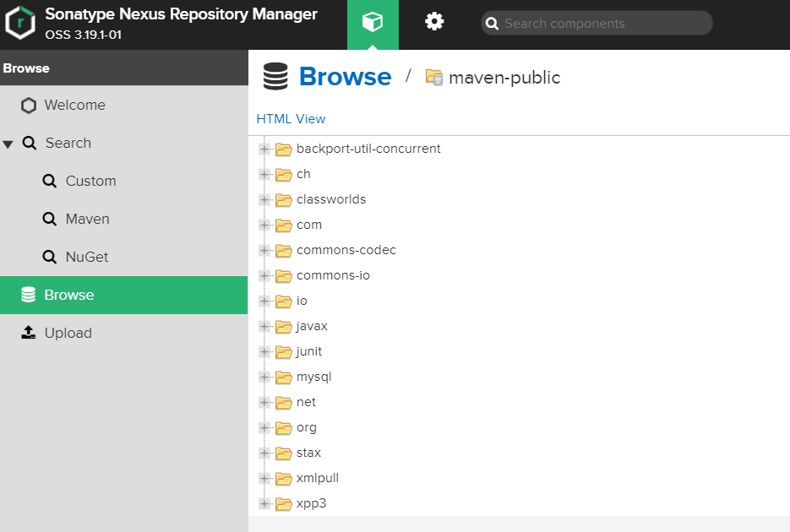
Task: Select the javax folder label
Action: (x=312, y=326)
